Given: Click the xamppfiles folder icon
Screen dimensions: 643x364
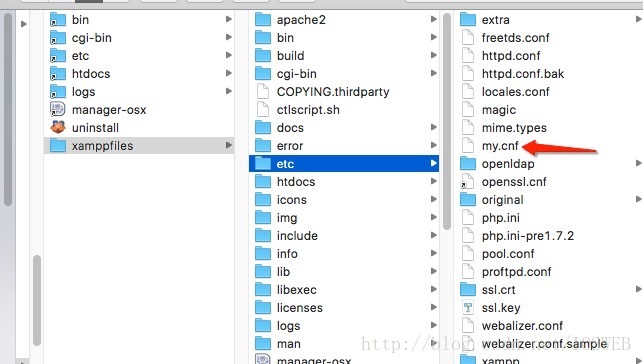Looking at the screenshot, I should 58,146.
